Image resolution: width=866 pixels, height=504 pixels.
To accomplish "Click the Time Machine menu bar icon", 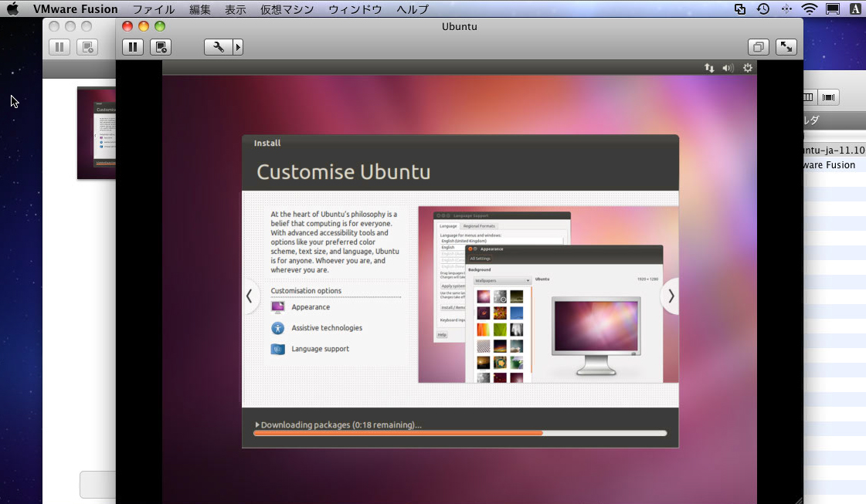I will pos(763,8).
